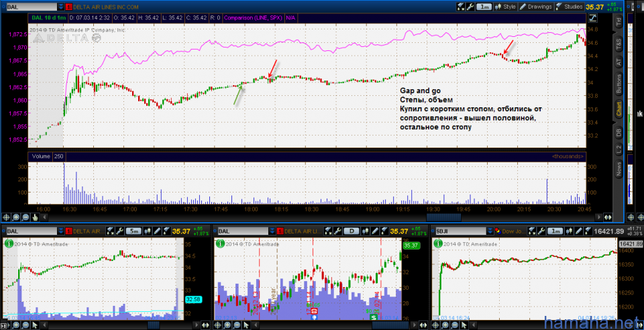
Task: Click the main DAL symbol input field
Action: pyautogui.click(x=32, y=7)
